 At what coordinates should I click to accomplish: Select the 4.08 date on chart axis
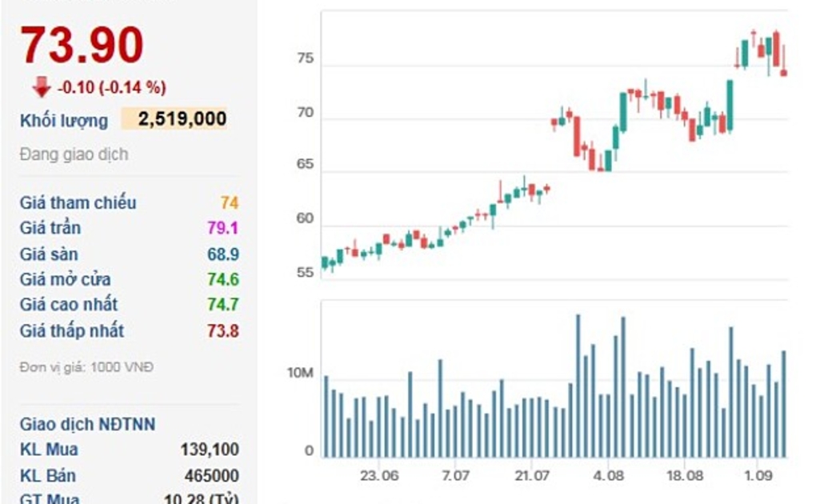coord(609,476)
